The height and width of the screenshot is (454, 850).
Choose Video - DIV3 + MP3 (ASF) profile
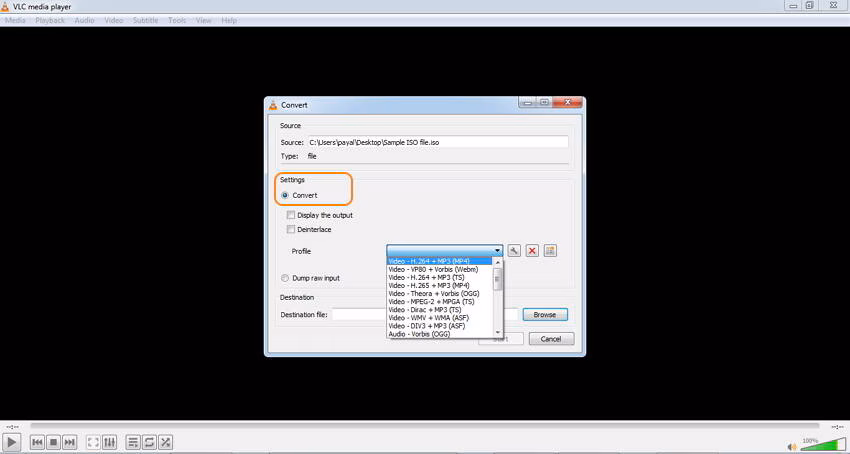[x=440, y=326]
